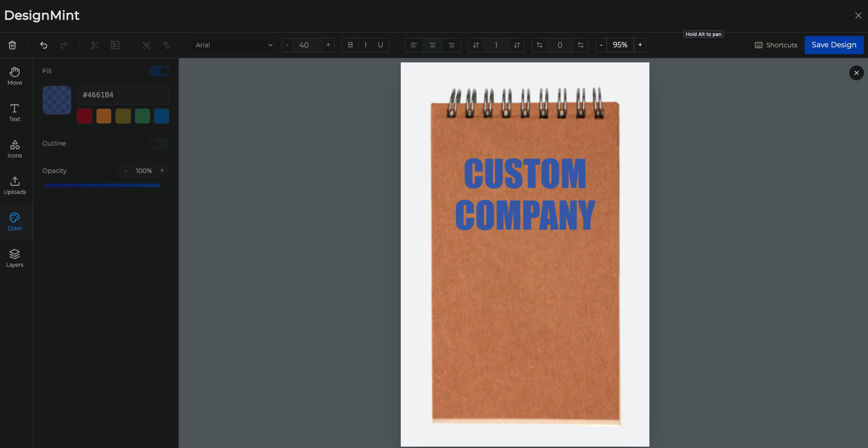The image size is (868, 448).
Task: Increase line height with right arrows icon
Action: pos(517,45)
